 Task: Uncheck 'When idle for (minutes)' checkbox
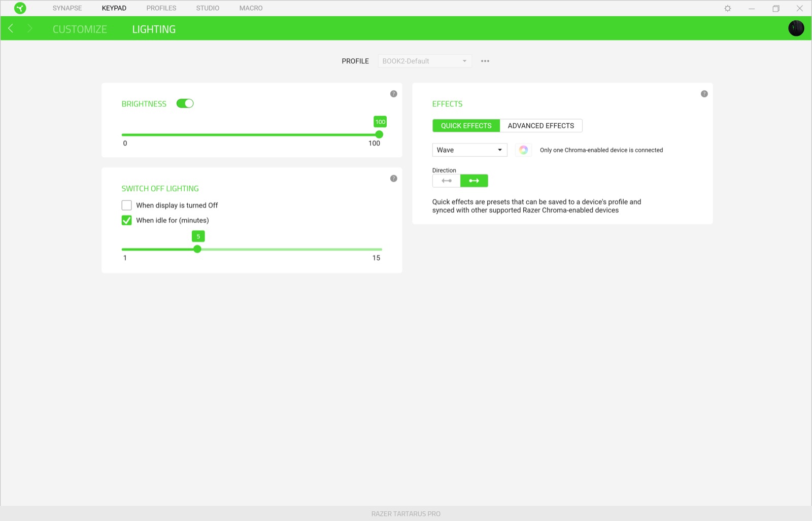point(126,220)
